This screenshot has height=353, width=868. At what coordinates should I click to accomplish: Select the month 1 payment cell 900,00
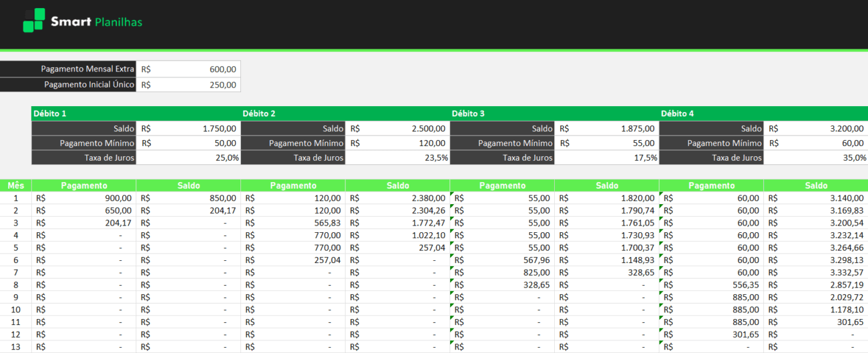click(x=83, y=198)
